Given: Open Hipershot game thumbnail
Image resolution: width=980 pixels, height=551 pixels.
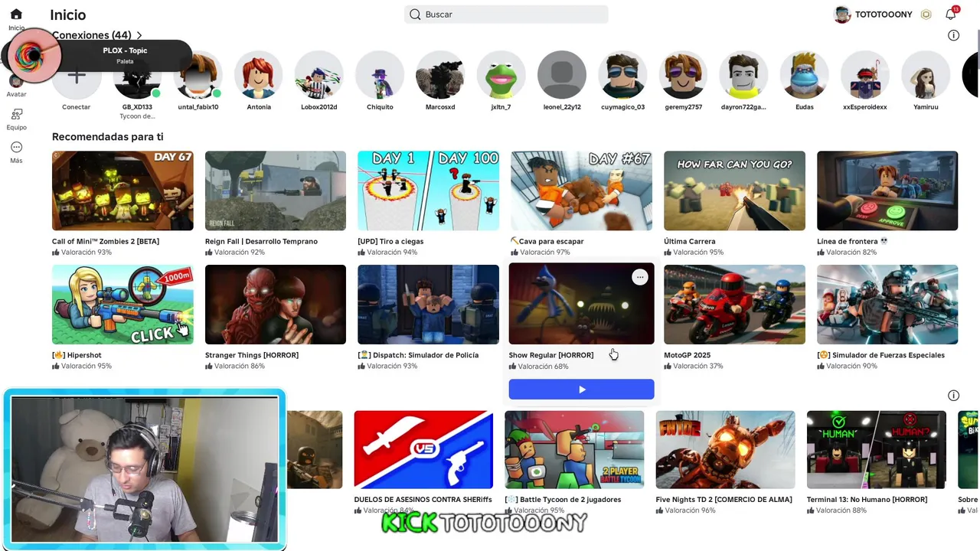Looking at the screenshot, I should coord(122,305).
